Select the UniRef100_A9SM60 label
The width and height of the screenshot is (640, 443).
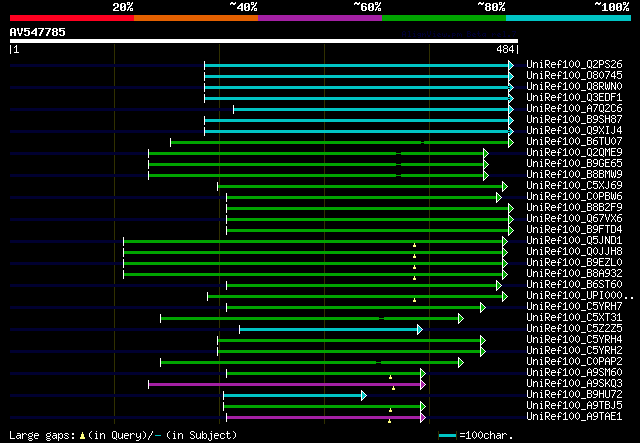coord(574,373)
